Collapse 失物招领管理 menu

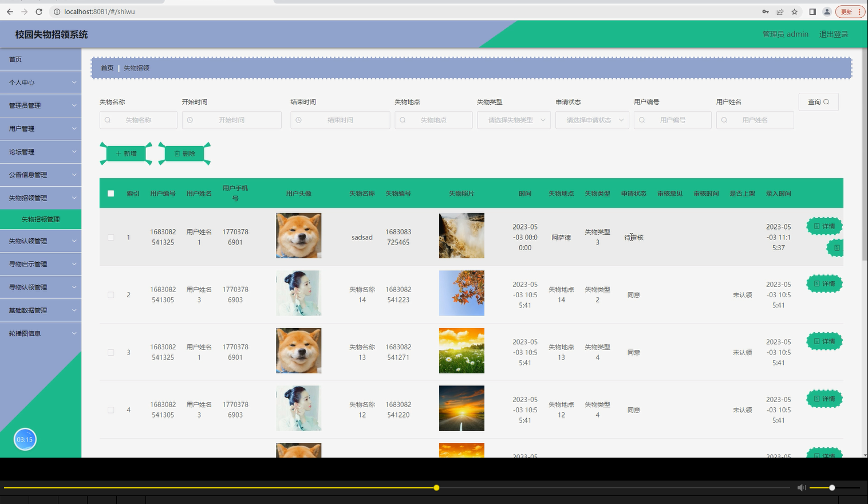pyautogui.click(x=41, y=198)
